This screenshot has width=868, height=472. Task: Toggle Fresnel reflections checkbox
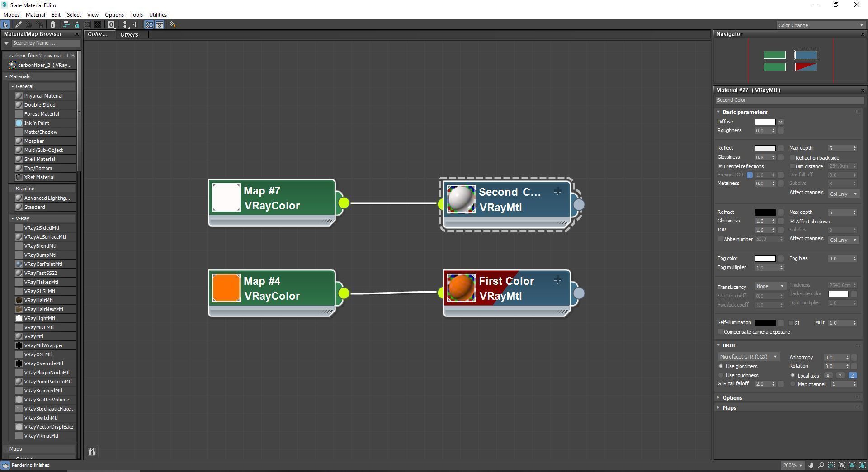pyautogui.click(x=721, y=166)
